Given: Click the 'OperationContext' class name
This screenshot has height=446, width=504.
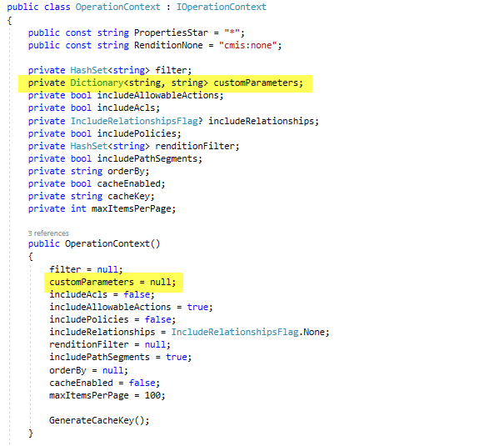Looking at the screenshot, I should coord(117,7).
